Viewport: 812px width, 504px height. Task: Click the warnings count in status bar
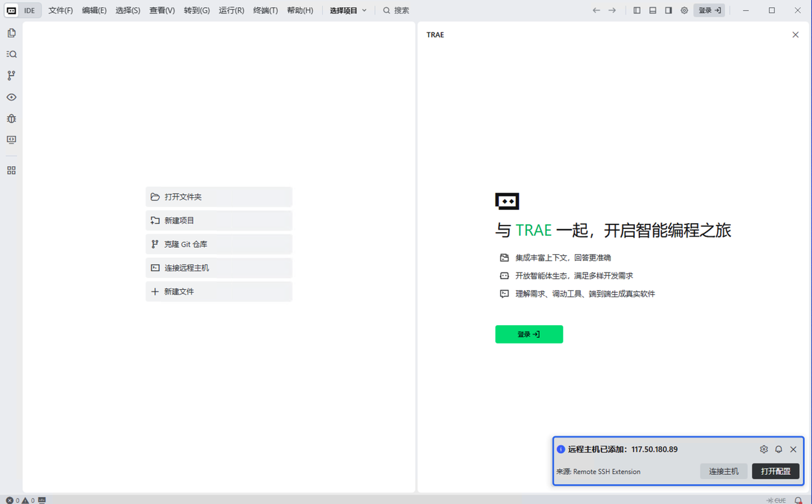[x=28, y=500]
